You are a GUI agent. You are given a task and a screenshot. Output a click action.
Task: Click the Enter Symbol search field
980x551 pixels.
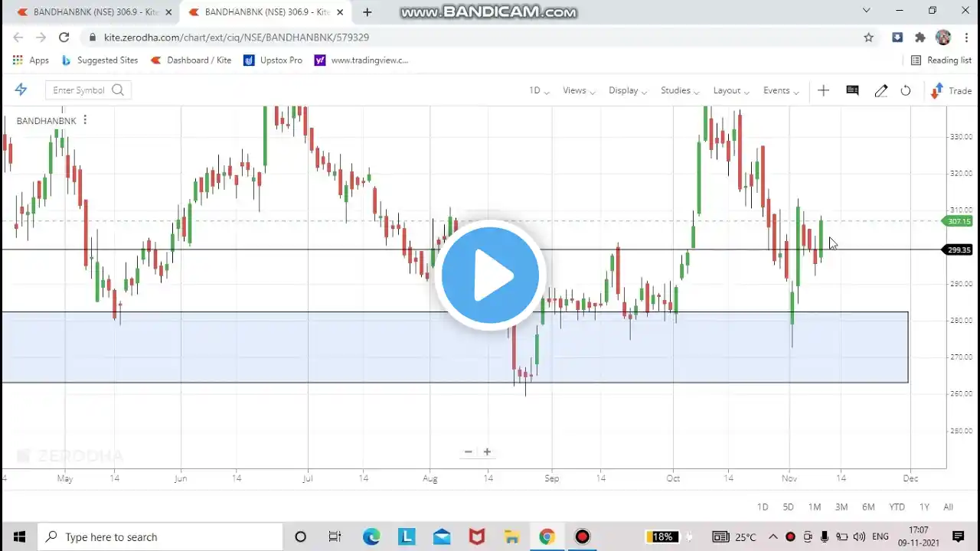coord(88,90)
